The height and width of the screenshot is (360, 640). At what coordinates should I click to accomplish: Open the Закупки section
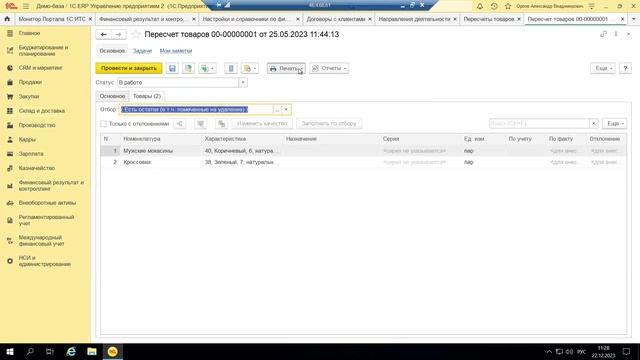point(29,96)
